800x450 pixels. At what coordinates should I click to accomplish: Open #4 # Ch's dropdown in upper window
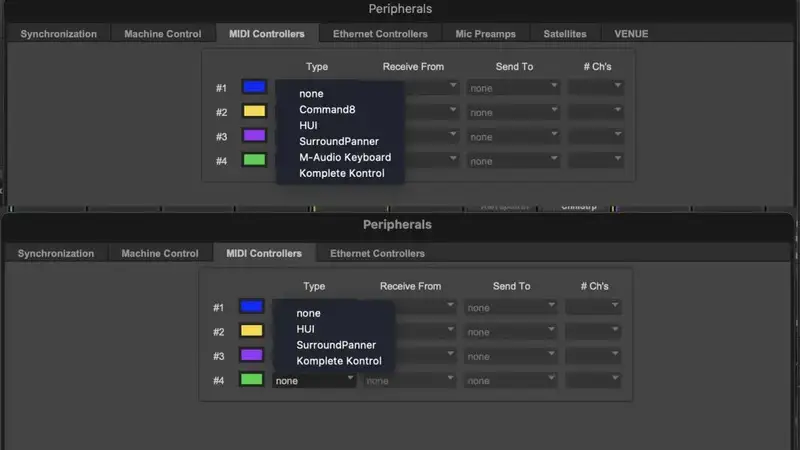(x=596, y=161)
